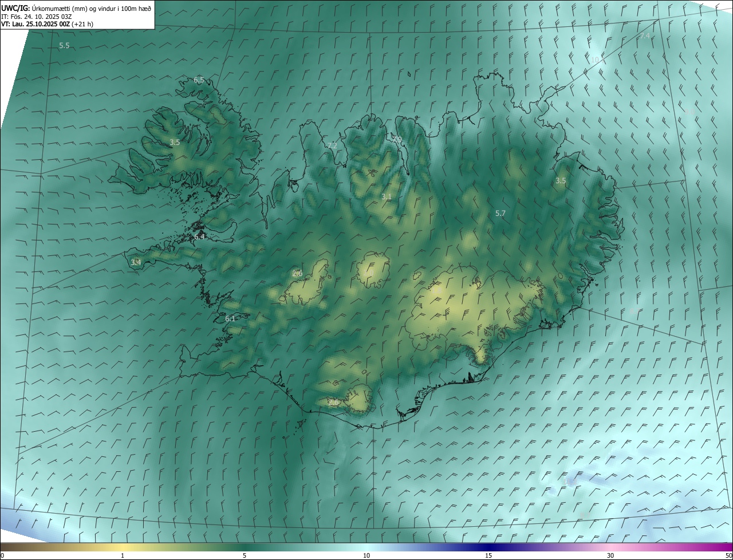The width and height of the screenshot is (733, 560).
Task: Click the 7.9 value label on the map
Action: 397,140
